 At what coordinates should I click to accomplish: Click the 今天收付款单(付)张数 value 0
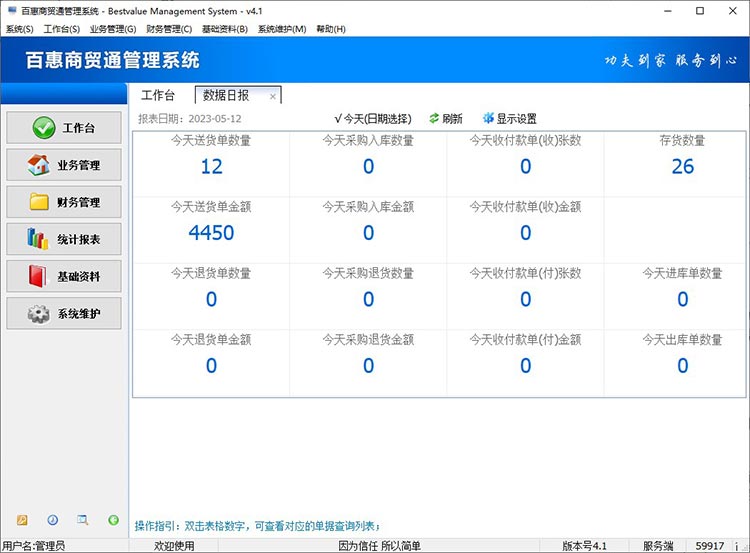(x=526, y=299)
